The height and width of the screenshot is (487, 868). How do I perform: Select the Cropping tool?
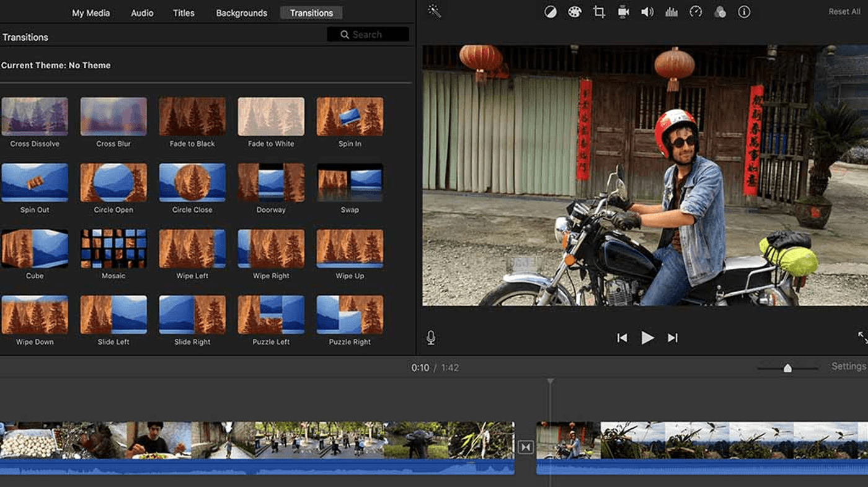point(598,11)
